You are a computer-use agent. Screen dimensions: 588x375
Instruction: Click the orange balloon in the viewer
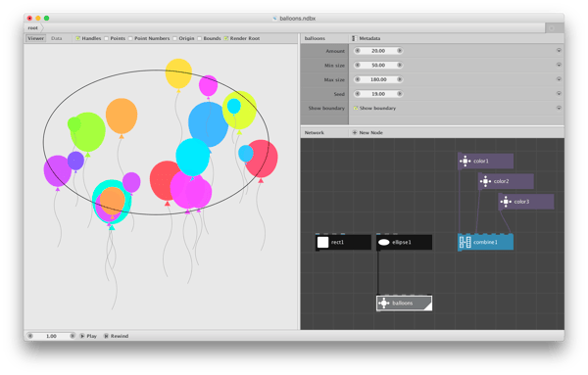click(x=122, y=117)
